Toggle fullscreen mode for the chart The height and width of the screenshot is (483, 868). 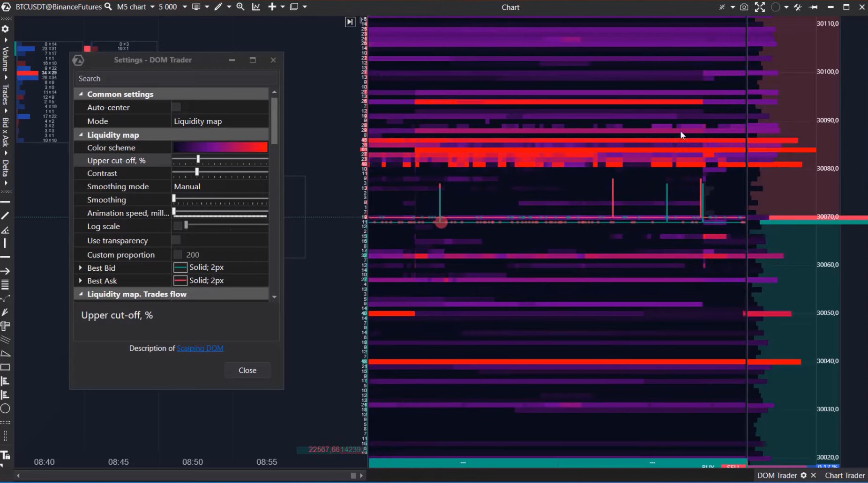[x=760, y=7]
